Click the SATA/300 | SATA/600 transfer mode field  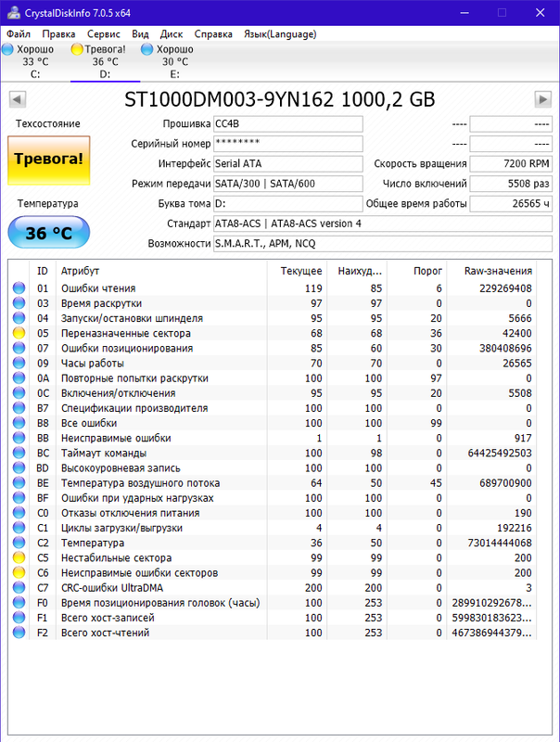[x=288, y=184]
